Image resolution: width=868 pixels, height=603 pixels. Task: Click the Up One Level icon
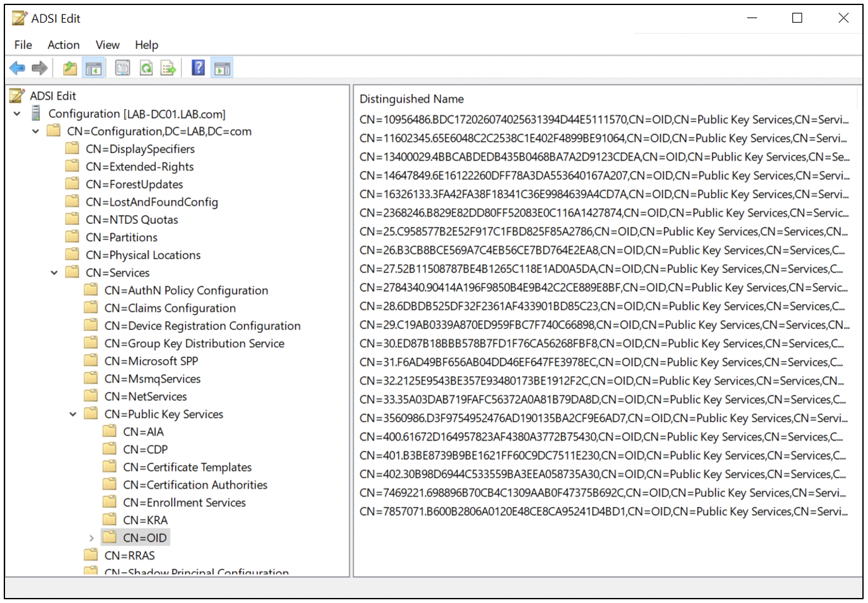coord(69,68)
